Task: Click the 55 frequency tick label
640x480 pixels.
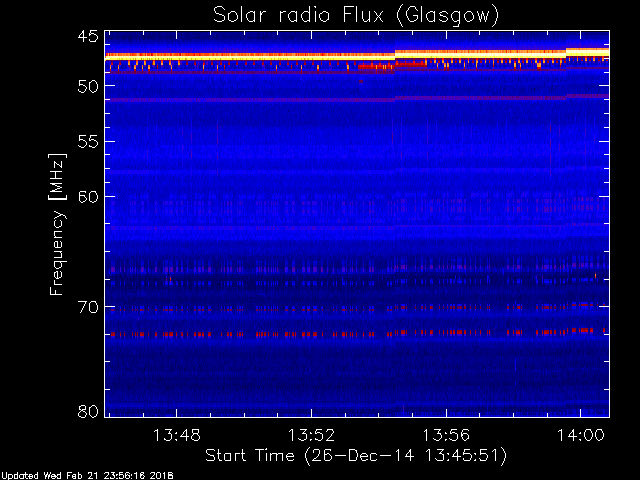Action: (88, 142)
